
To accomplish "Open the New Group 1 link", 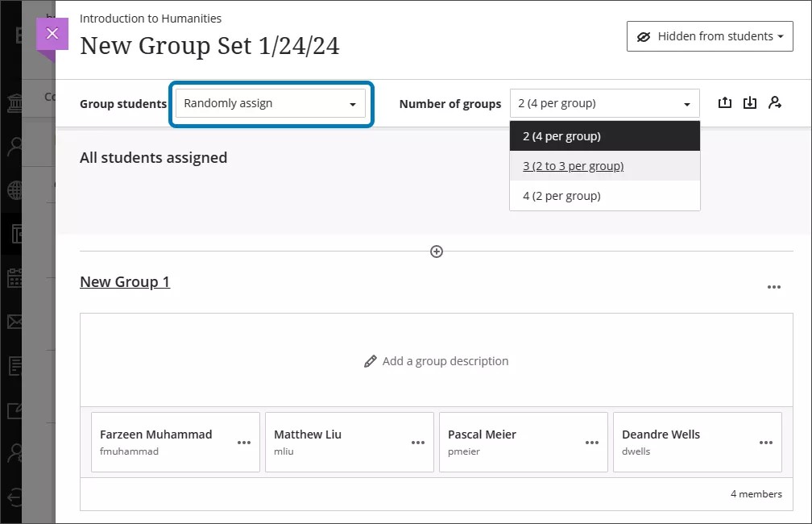I will 125,281.
